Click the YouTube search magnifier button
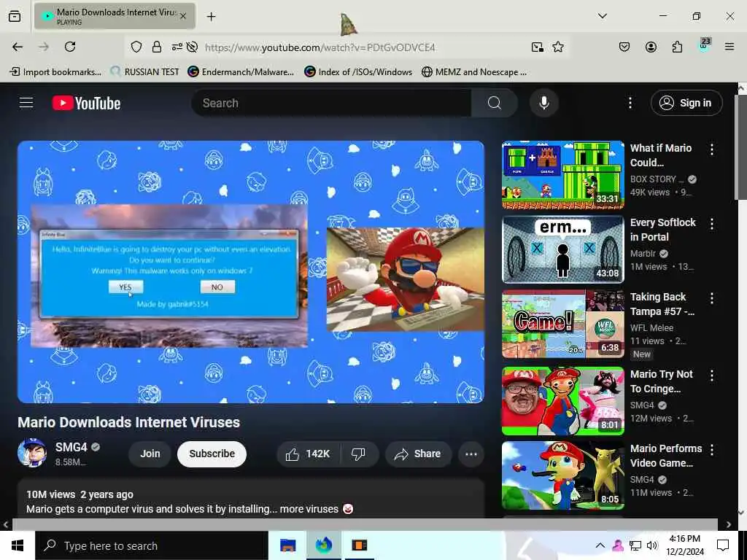Viewport: 747px width, 560px height. tap(495, 103)
